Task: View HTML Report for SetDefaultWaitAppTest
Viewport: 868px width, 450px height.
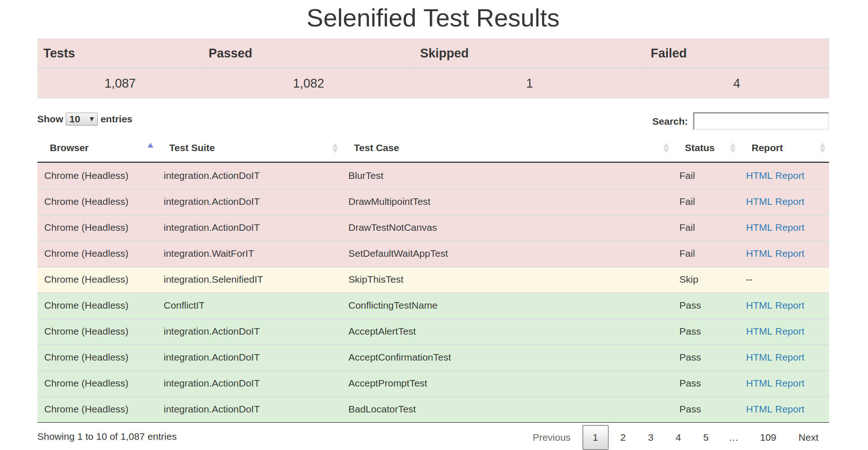Action: click(775, 254)
